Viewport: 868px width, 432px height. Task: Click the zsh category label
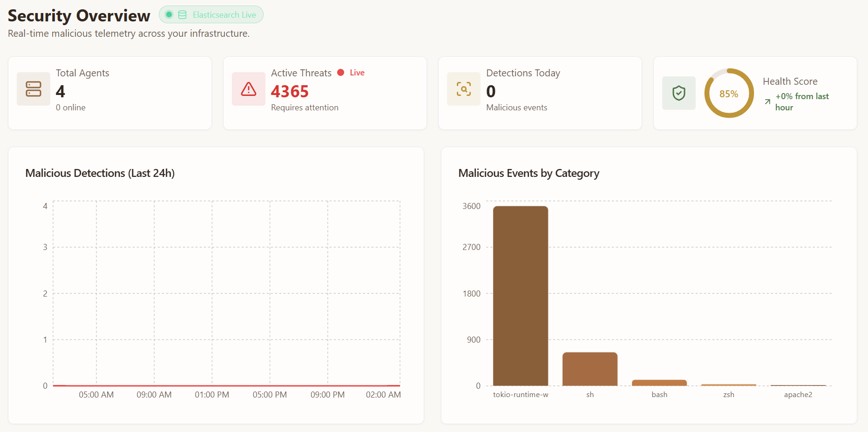729,395
